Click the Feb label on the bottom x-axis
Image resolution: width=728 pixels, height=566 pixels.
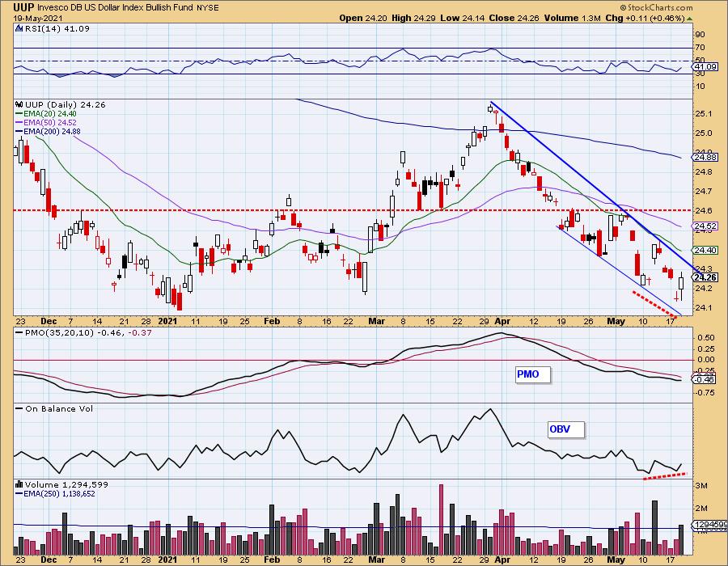[x=272, y=560]
